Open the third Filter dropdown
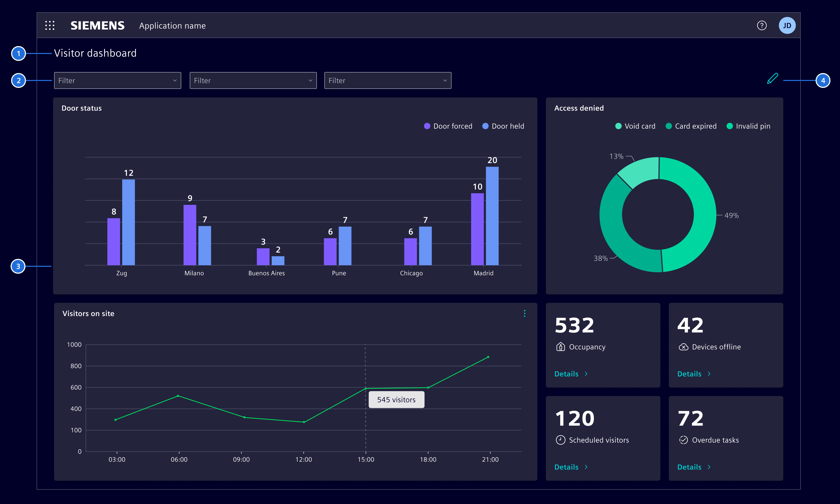 pyautogui.click(x=387, y=80)
